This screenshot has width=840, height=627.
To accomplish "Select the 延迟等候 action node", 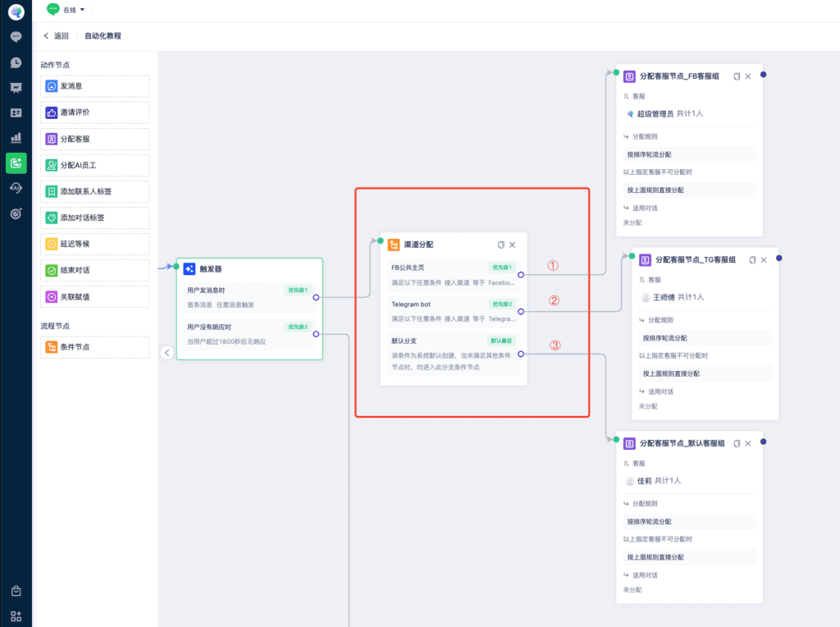I will pos(95,244).
